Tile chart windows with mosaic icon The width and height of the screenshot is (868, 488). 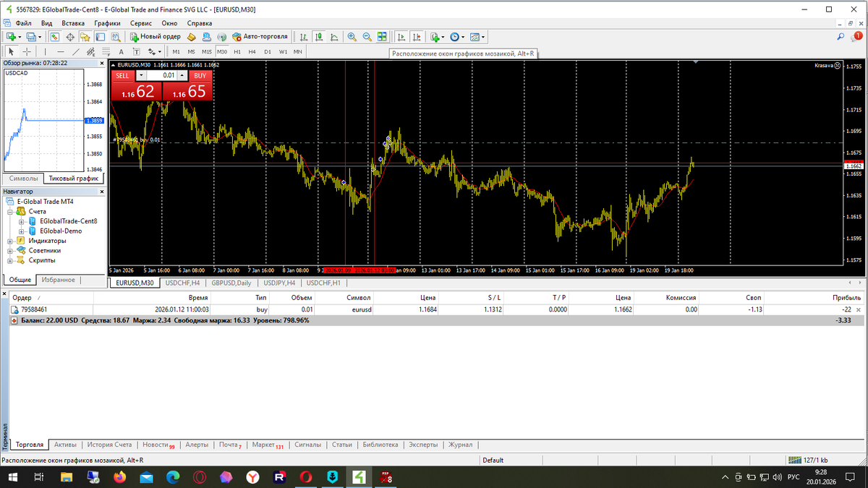click(x=382, y=36)
